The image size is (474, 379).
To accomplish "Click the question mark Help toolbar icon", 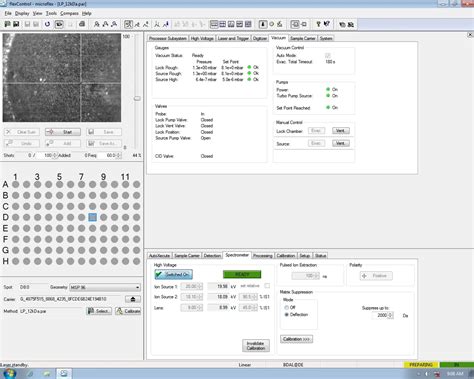I will coord(318,24).
